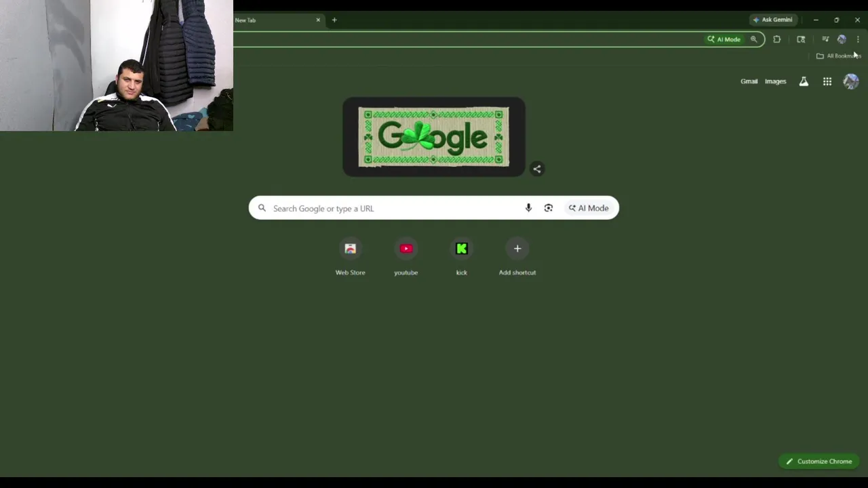Minimize the Chrome window
Viewport: 868px width, 488px height.
816,20
